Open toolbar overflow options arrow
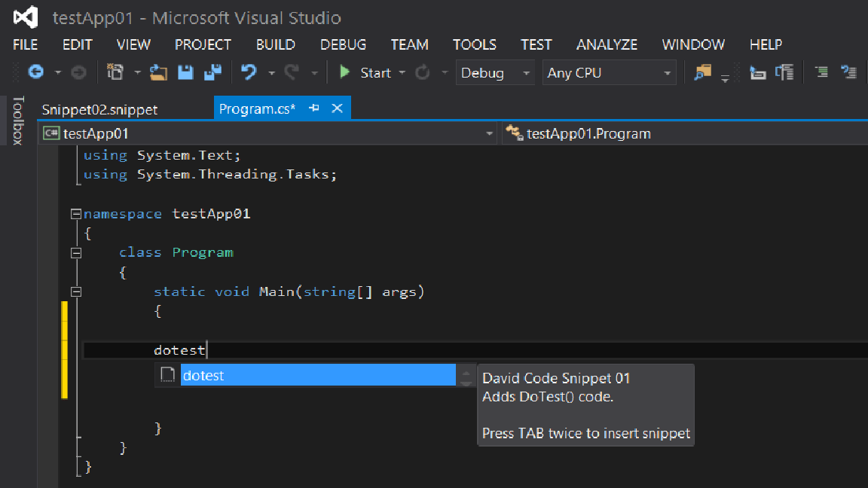868x488 pixels. coord(725,78)
